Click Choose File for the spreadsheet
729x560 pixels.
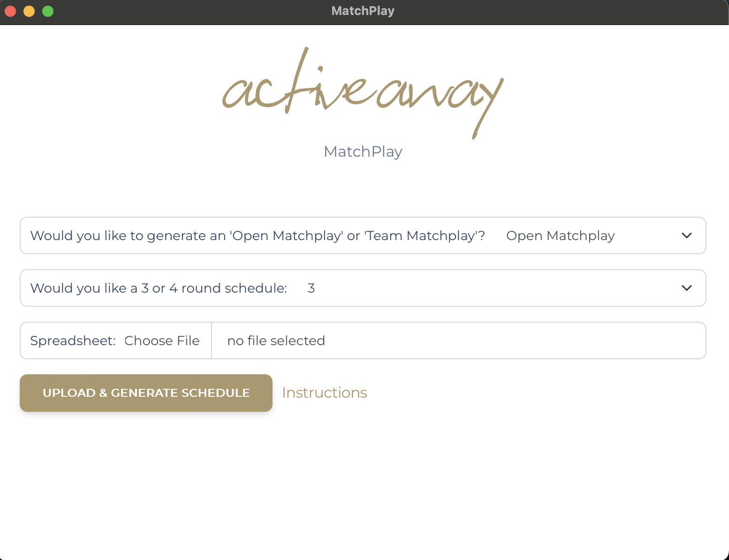pyautogui.click(x=162, y=341)
